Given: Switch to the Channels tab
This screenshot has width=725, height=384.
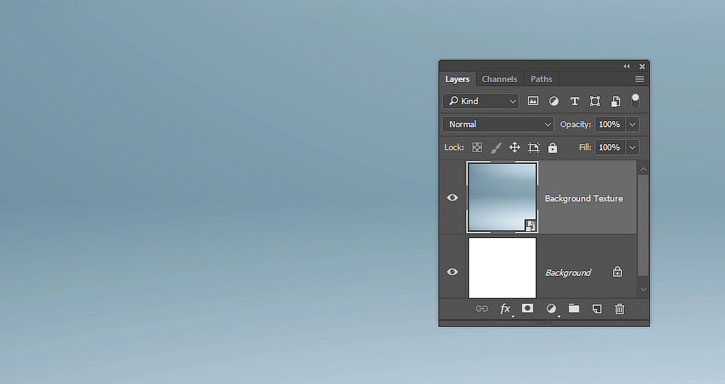Looking at the screenshot, I should click(x=499, y=79).
